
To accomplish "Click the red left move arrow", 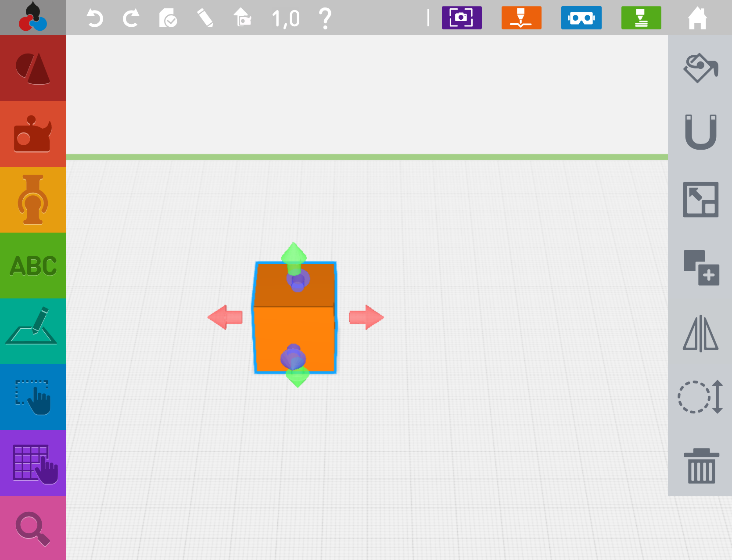I will (x=225, y=317).
